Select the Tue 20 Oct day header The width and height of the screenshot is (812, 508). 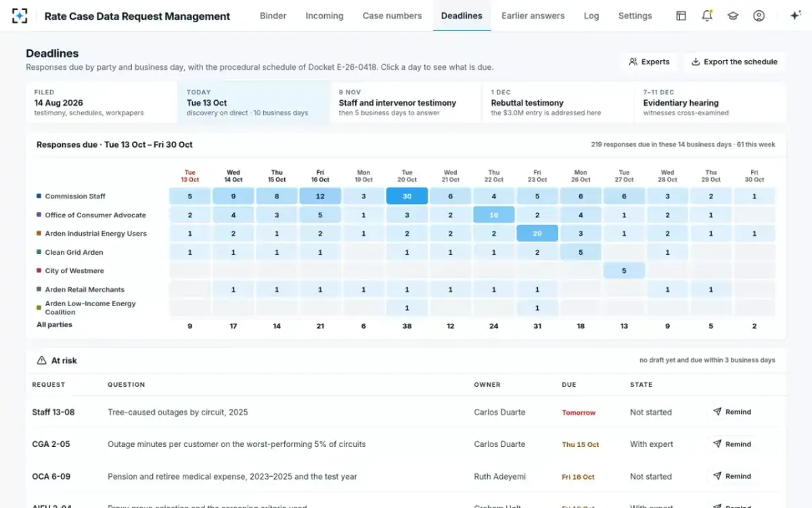tap(407, 176)
